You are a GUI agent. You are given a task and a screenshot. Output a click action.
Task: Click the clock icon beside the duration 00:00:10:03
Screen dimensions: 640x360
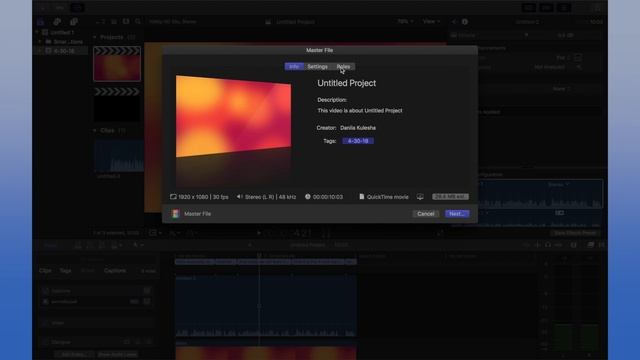(308, 197)
